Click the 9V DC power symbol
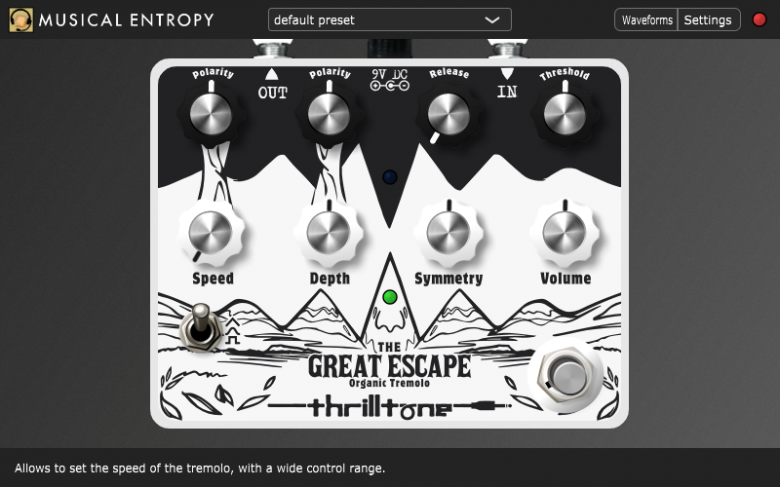Viewport: 780px width, 487px height. 390,80
